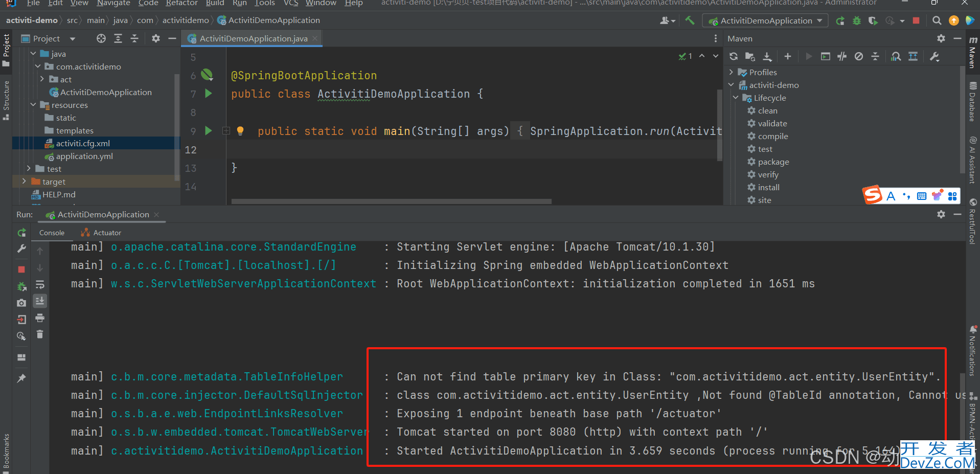Screen dimensions: 980x474
Task: Open run configuration dropdown ActivitiDemoApplication
Action: pos(765,21)
